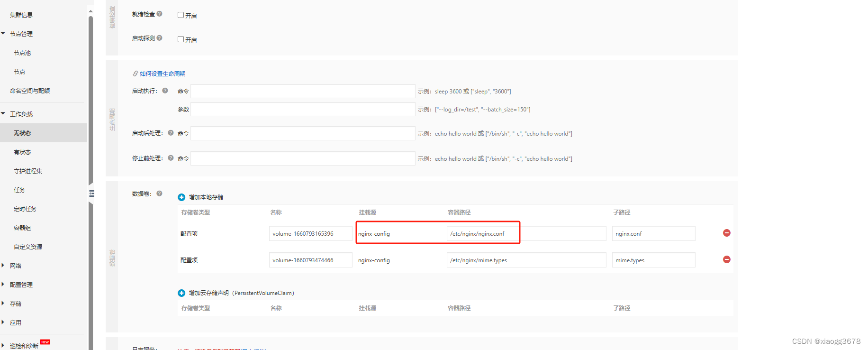This screenshot has height=350, width=868.
Task: Click nginx-config mount source in second row
Action: [374, 260]
